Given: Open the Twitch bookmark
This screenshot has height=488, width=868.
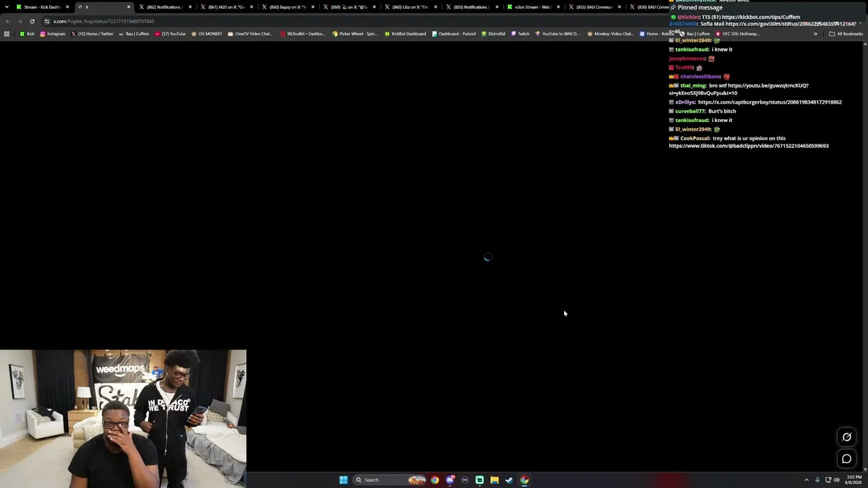Looking at the screenshot, I should 520,34.
